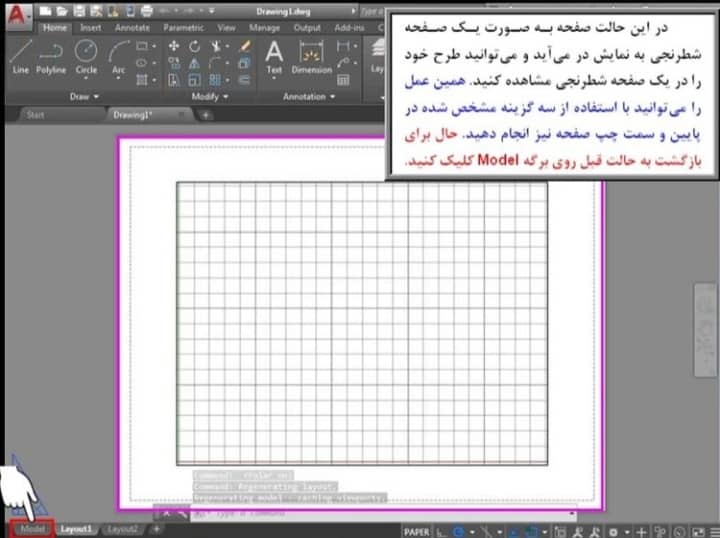Insert a Table from Annotation panel
Screen dimensions: 720x538
click(x=343, y=80)
